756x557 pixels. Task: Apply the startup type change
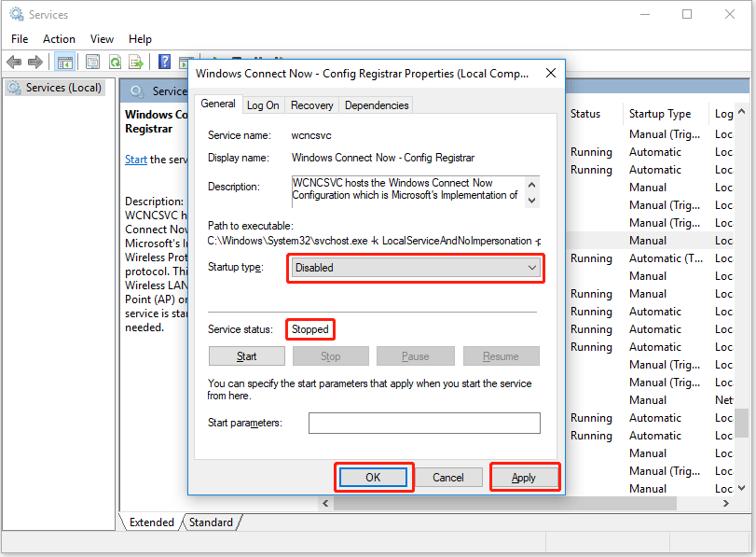(x=524, y=478)
